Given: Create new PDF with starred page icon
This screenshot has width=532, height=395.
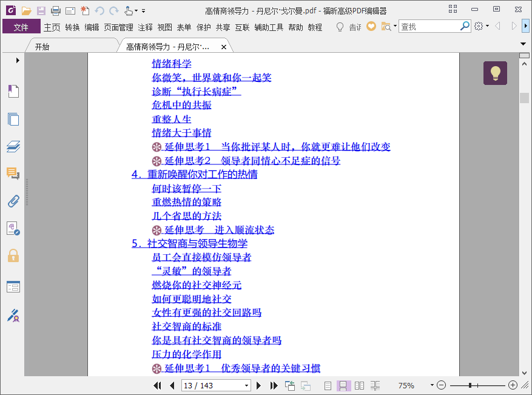Looking at the screenshot, I should 85,11.
